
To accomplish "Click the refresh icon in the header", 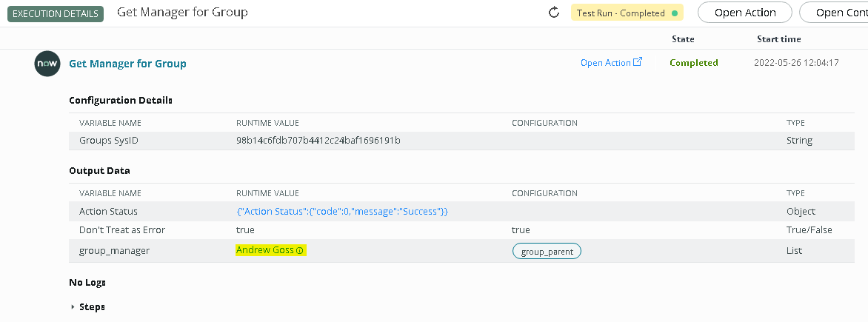I will coord(553,13).
